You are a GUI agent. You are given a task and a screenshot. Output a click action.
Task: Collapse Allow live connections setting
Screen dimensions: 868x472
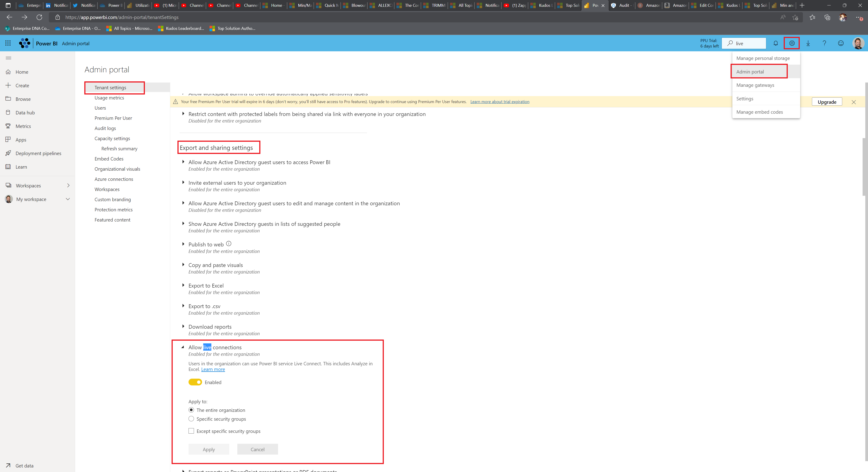click(183, 347)
